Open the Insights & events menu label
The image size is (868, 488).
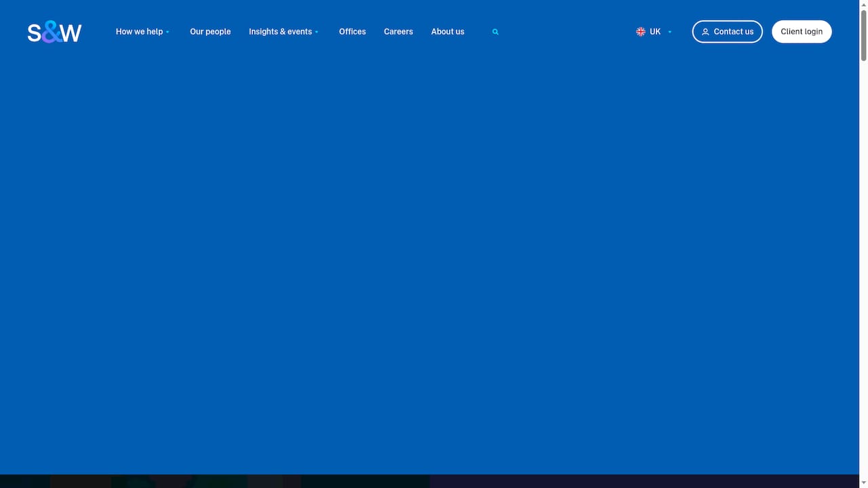pyautogui.click(x=280, y=32)
